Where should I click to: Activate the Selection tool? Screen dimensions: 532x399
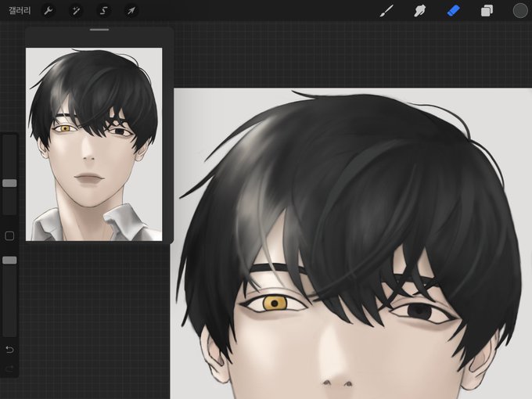103,11
